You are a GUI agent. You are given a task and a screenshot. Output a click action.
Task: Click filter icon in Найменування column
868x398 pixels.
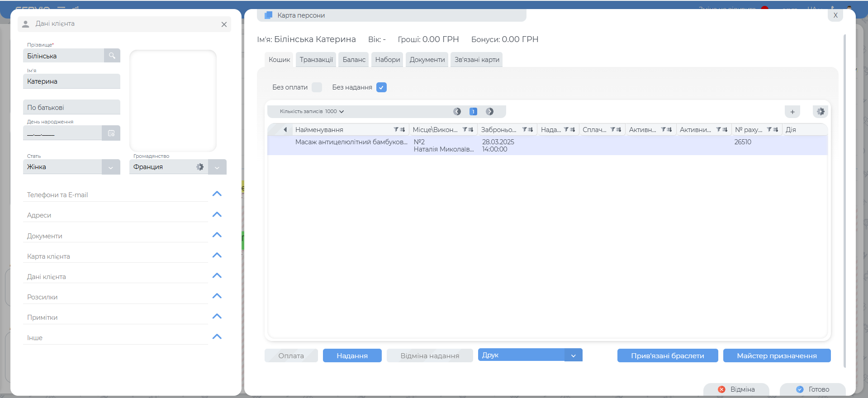tap(396, 130)
